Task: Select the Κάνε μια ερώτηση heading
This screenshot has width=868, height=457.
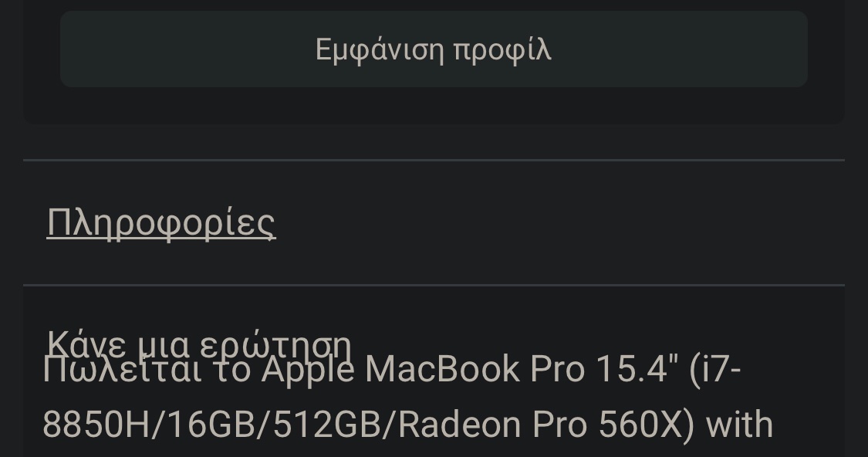Action: coord(199,344)
